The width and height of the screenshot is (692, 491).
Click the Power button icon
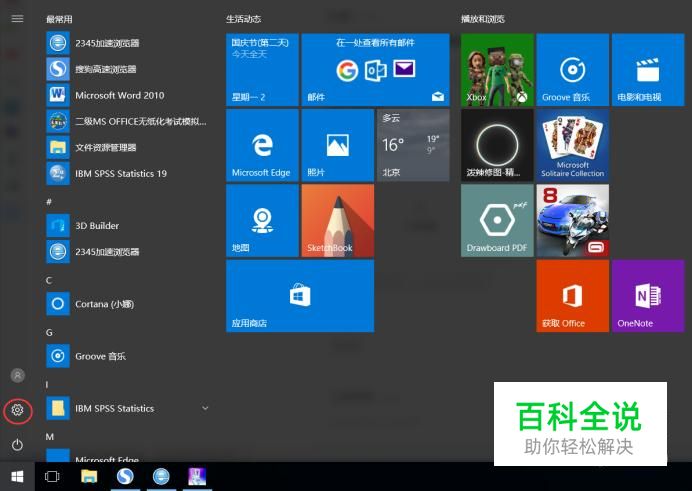click(17, 444)
